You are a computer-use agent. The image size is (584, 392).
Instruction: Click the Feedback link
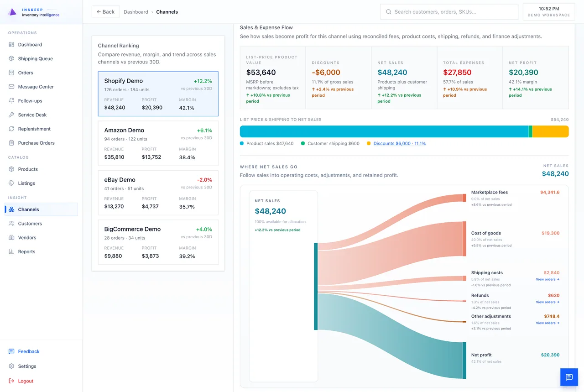click(x=29, y=351)
